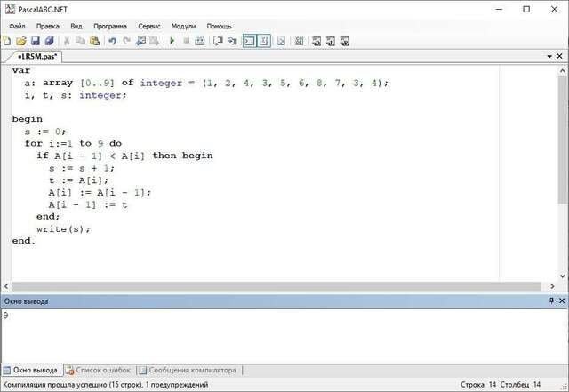Click the last icon on the toolbar
Image resolution: width=569 pixels, height=392 pixels.
(344, 41)
